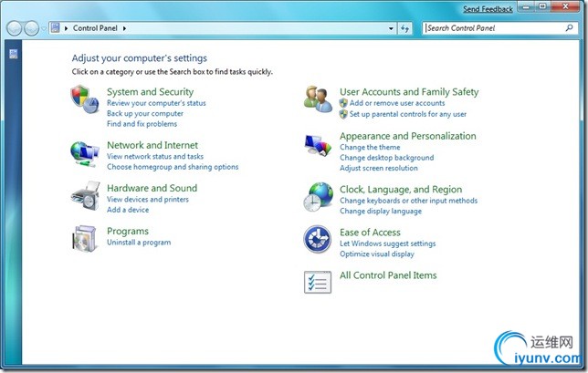Click Let Windows suggest settings
588x373 pixels.
pyautogui.click(x=388, y=243)
